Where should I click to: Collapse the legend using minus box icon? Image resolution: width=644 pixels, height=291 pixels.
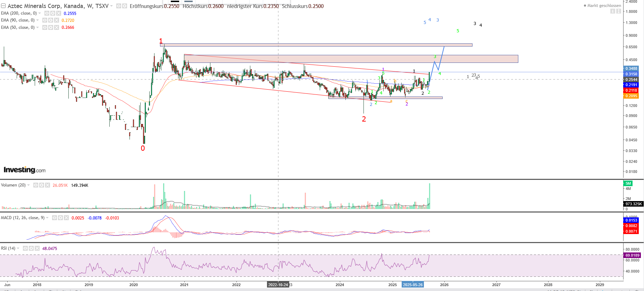(3, 6)
